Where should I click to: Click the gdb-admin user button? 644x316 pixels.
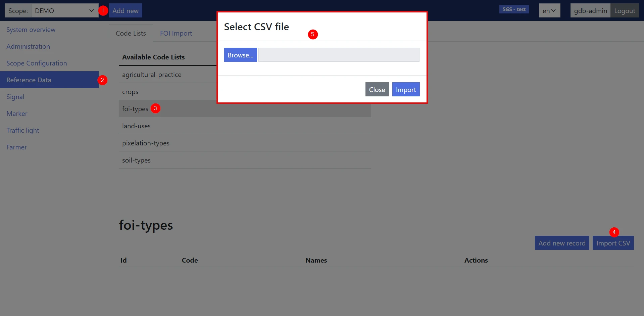[590, 11]
